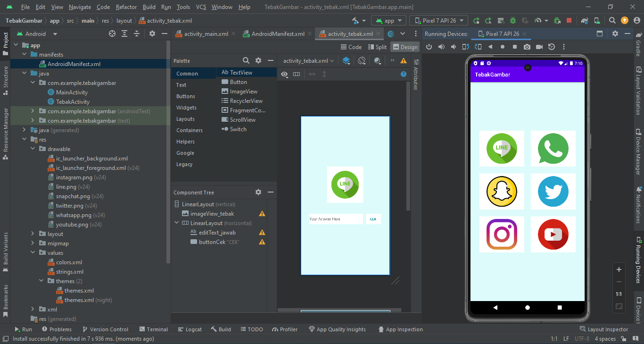The height and width of the screenshot is (344, 644).
Task: Click Select Opened File target icon in Project panel
Action: 112,34
